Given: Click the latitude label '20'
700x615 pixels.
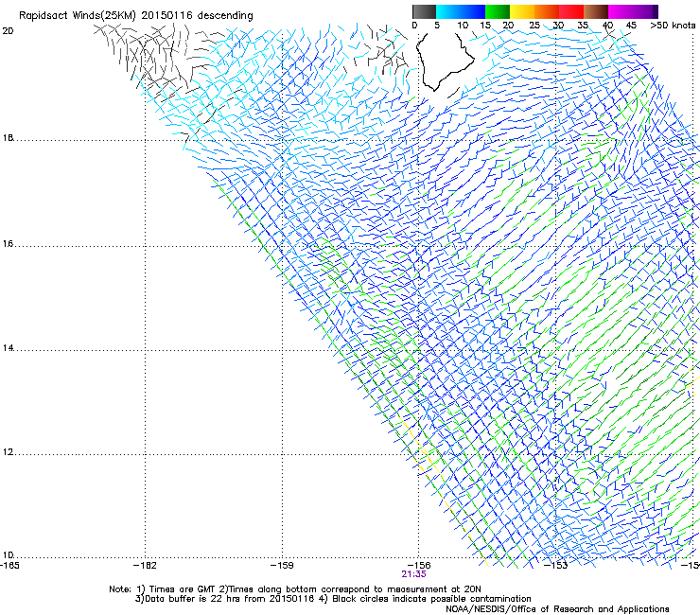Looking at the screenshot, I should click(8, 31).
